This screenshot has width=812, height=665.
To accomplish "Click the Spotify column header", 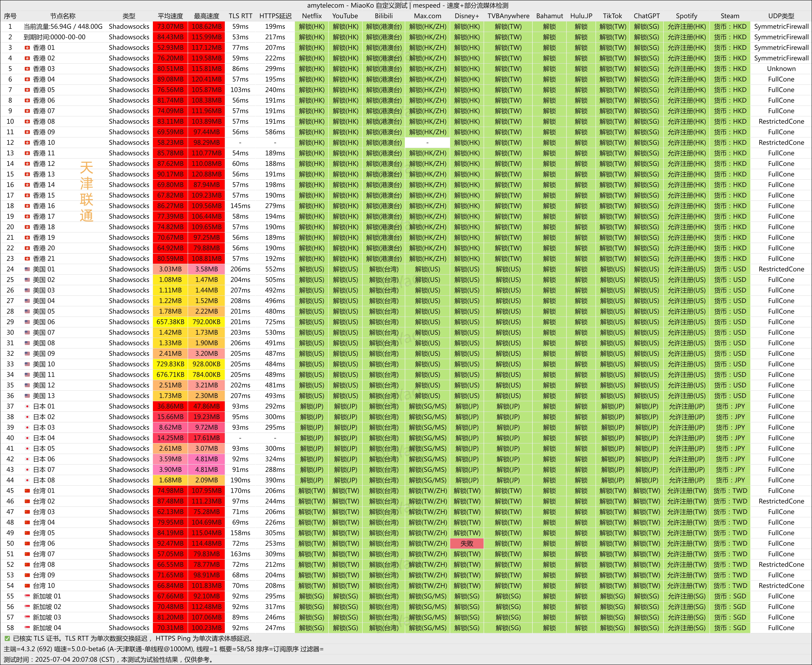I will 686,16.
